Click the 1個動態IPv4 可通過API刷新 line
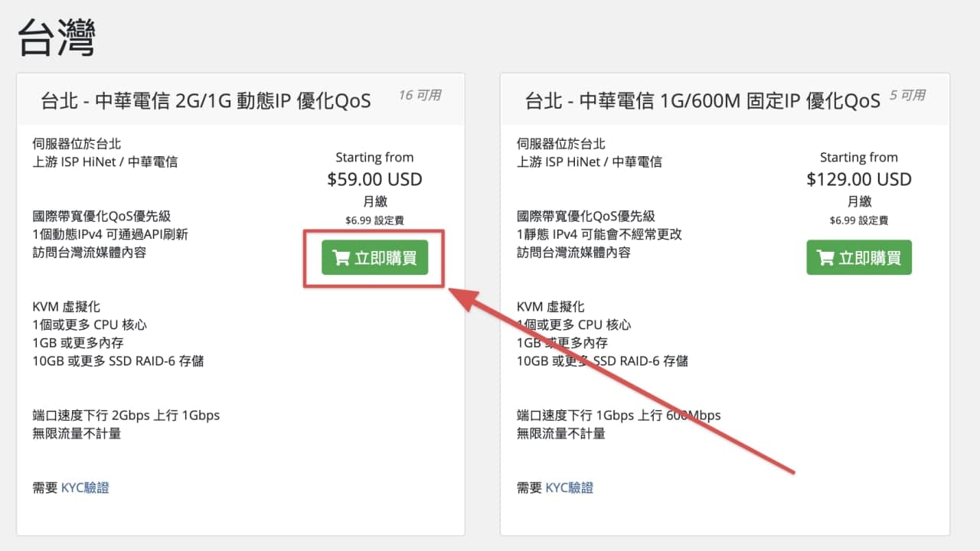The width and height of the screenshot is (980, 551). pyautogui.click(x=110, y=234)
